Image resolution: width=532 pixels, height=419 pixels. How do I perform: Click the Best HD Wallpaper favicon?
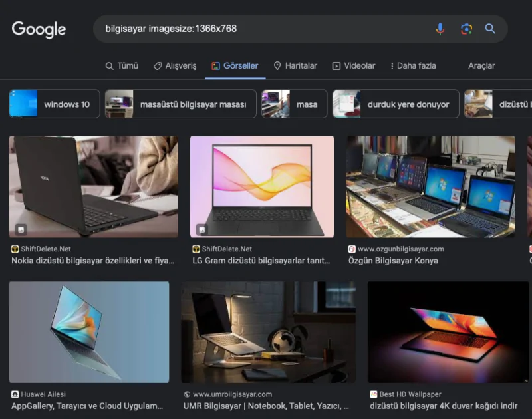(374, 394)
